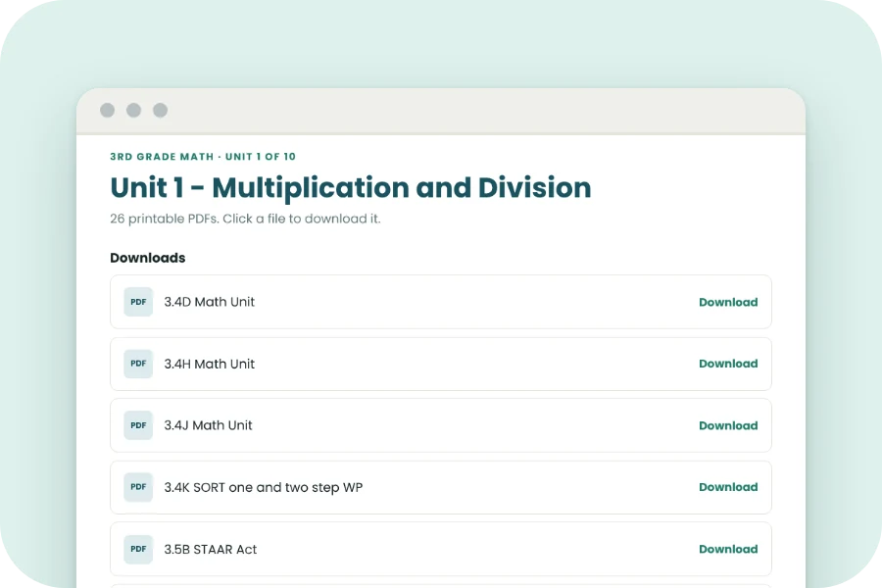Click the Unit 1 – Multiplication and Division heading
882x588 pixels.
click(x=351, y=188)
